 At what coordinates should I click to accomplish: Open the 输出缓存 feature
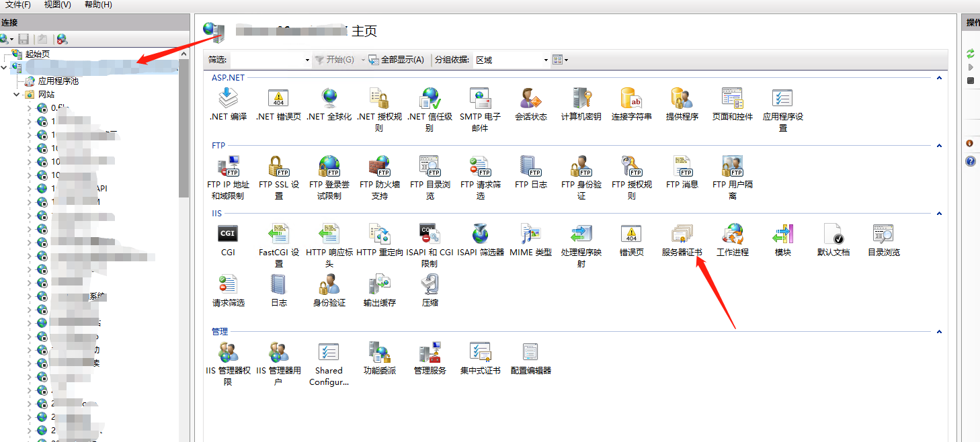coord(380,291)
